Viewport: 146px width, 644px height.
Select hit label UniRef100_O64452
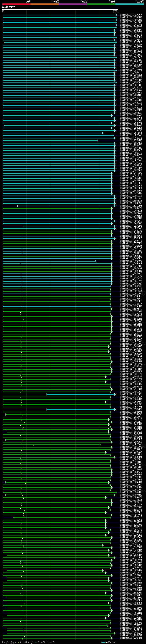pyautogui.click(x=131, y=123)
